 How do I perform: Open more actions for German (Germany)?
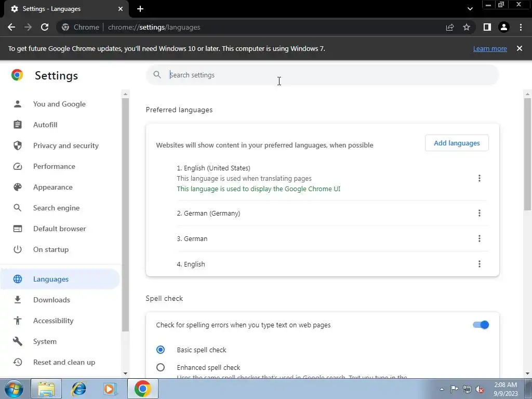pyautogui.click(x=479, y=213)
